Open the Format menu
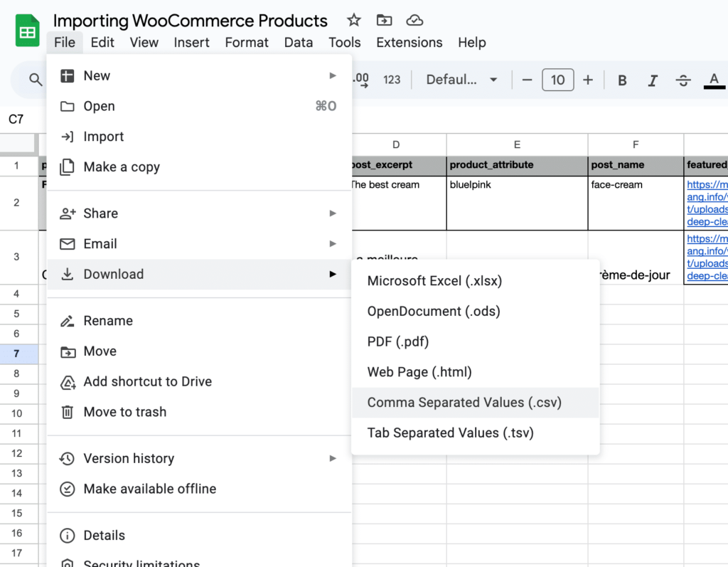Viewport: 728px width, 567px height. [x=247, y=42]
